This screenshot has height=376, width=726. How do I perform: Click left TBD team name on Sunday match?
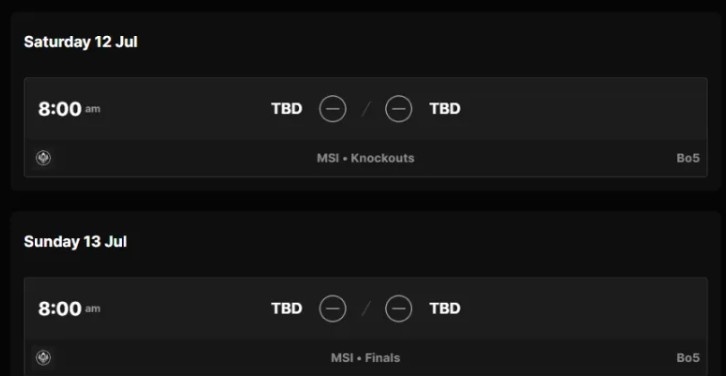[287, 308]
